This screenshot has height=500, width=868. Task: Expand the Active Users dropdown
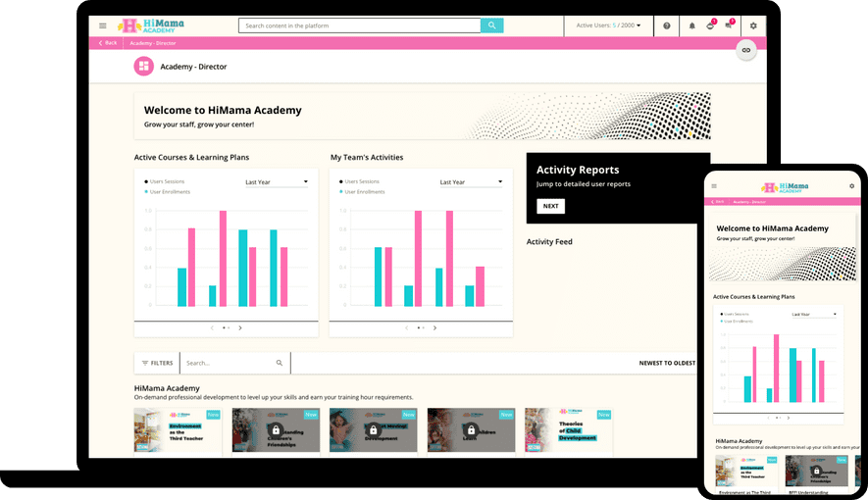click(x=608, y=25)
